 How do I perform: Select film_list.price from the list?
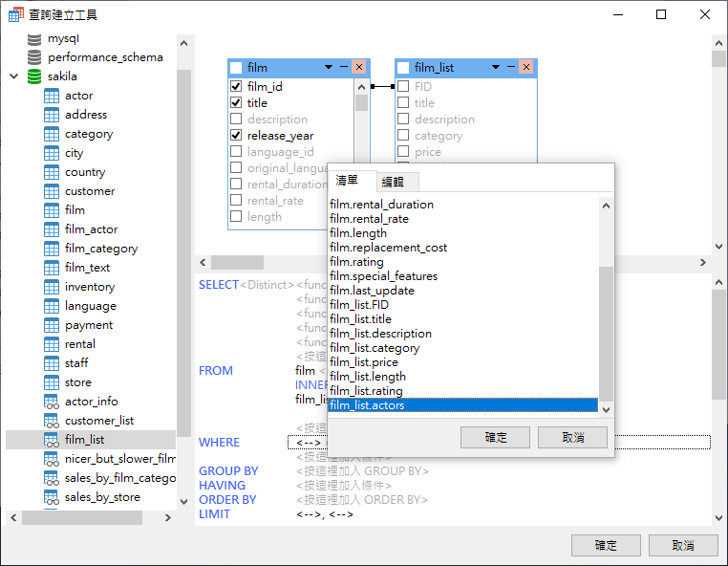pos(364,362)
